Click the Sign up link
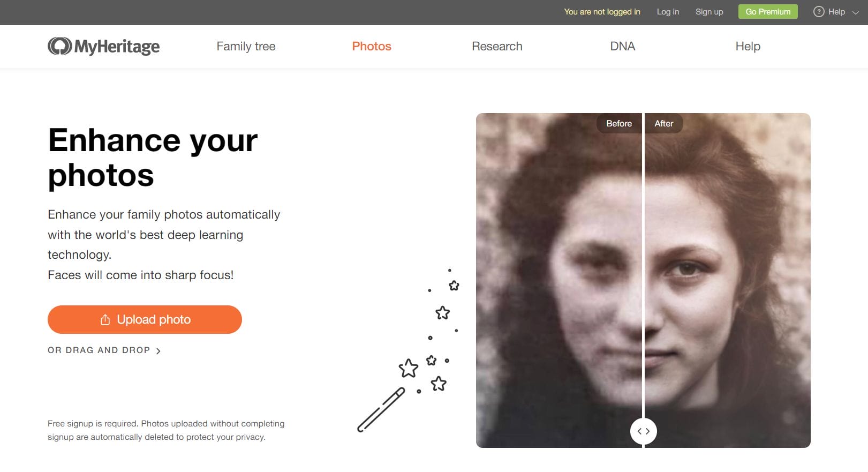868x472 pixels. click(x=709, y=11)
